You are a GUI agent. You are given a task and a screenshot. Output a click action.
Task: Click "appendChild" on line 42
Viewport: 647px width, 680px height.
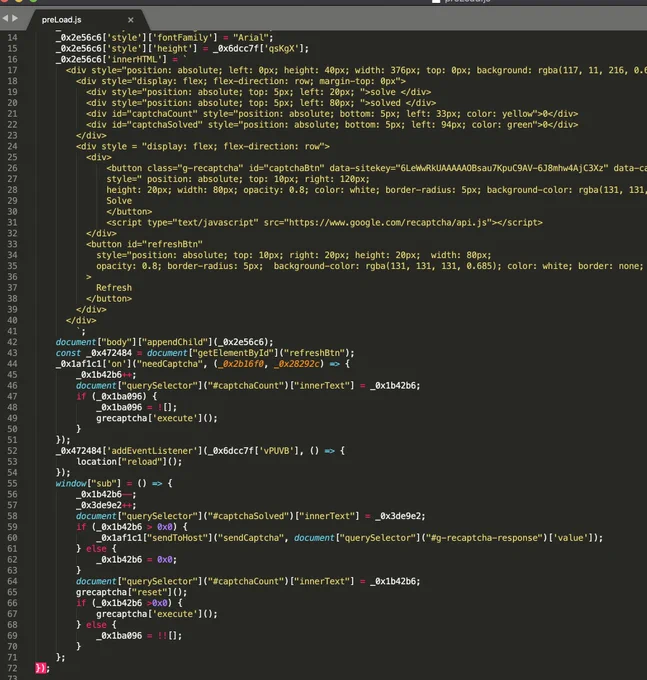pyautogui.click(x=174, y=342)
